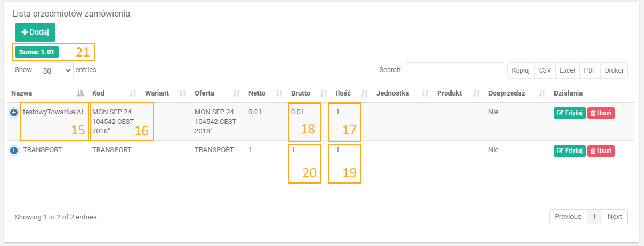Edit the testowyTowarNaIAI order item
This screenshot has height=246, width=644.
(569, 113)
